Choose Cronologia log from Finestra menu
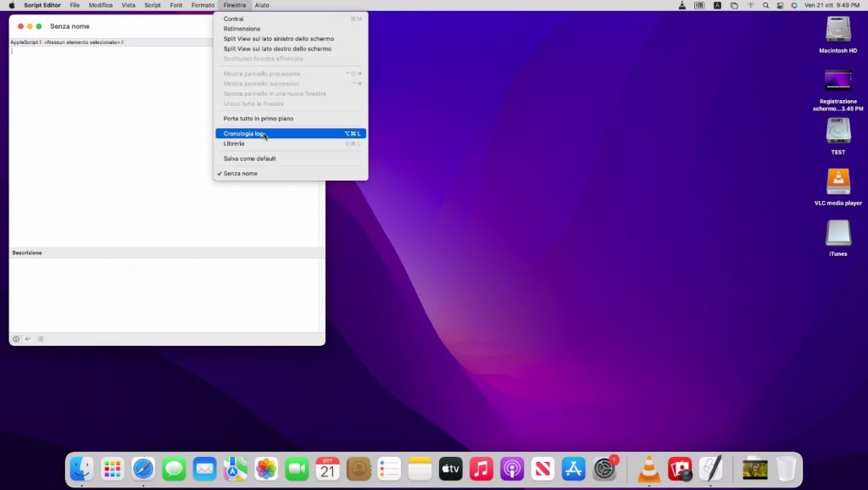The width and height of the screenshot is (868, 490). tap(244, 133)
